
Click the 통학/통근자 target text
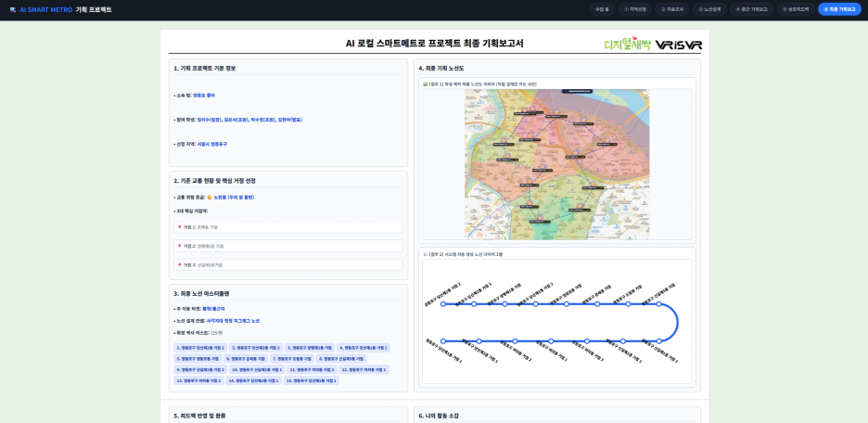pos(213,308)
